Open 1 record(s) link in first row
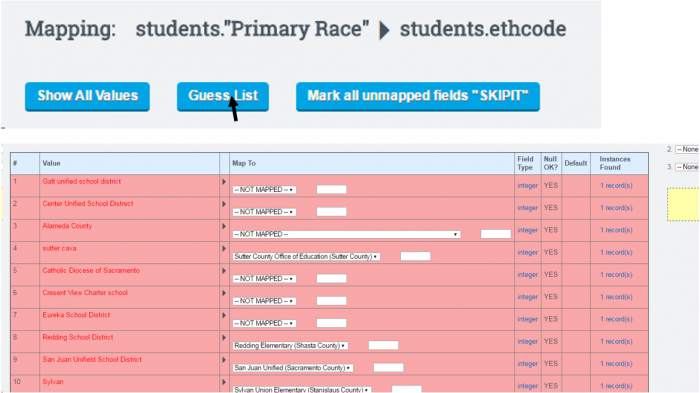The width and height of the screenshot is (700, 393). 616,185
